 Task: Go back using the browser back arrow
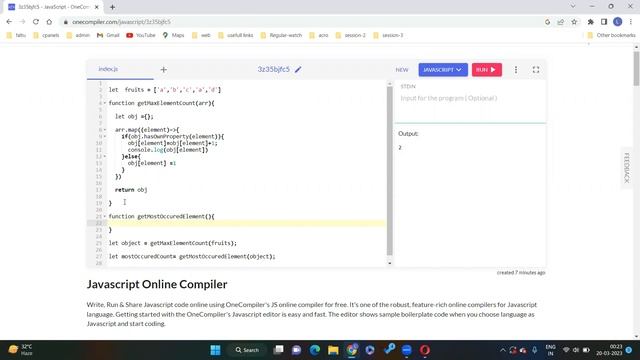pos(9,22)
